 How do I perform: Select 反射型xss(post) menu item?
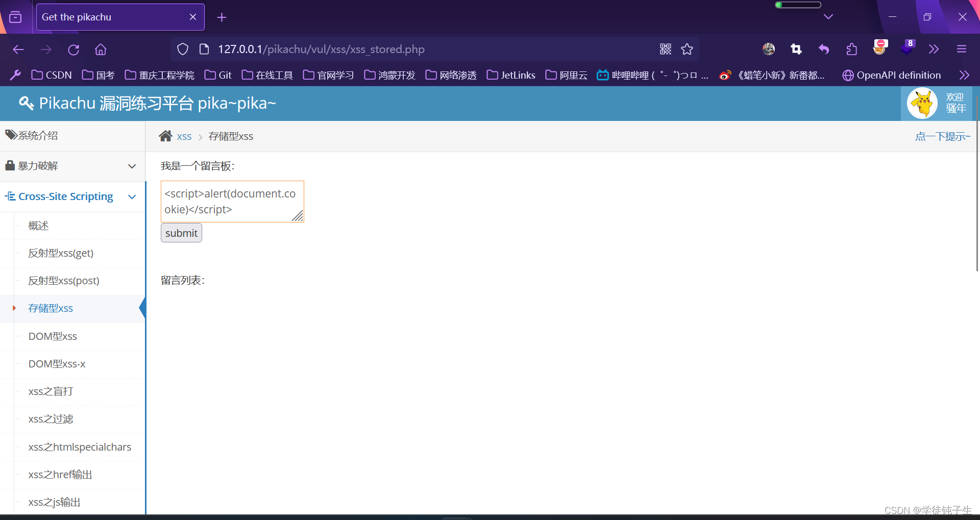(x=72, y=281)
